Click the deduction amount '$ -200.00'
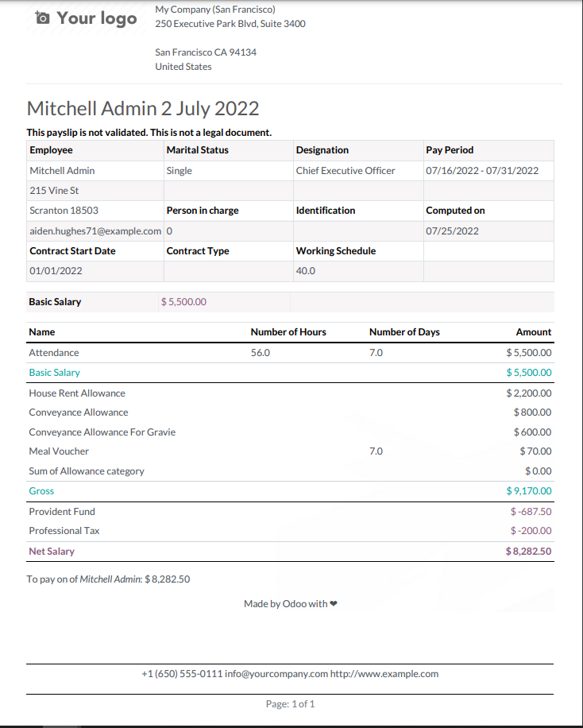The height and width of the screenshot is (728, 583). pos(531,531)
